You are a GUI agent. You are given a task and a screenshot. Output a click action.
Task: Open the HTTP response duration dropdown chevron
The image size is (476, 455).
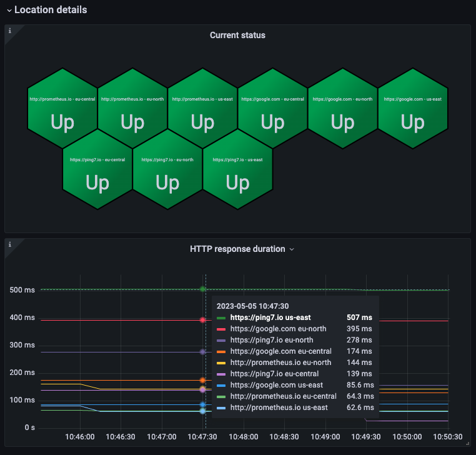point(292,249)
